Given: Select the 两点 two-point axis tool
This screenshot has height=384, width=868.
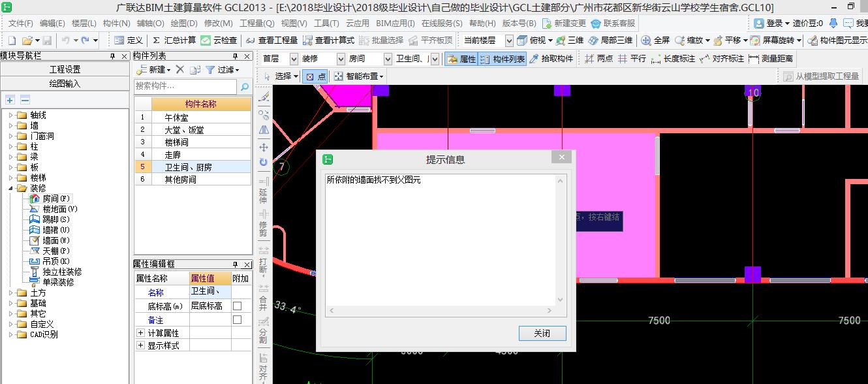Looking at the screenshot, I should tap(599, 59).
